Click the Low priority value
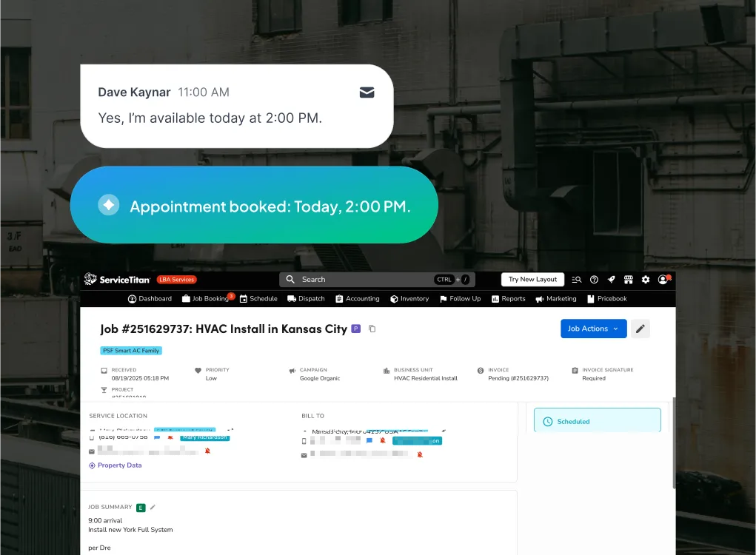Screen dimensions: 756x555 pyautogui.click(x=211, y=378)
